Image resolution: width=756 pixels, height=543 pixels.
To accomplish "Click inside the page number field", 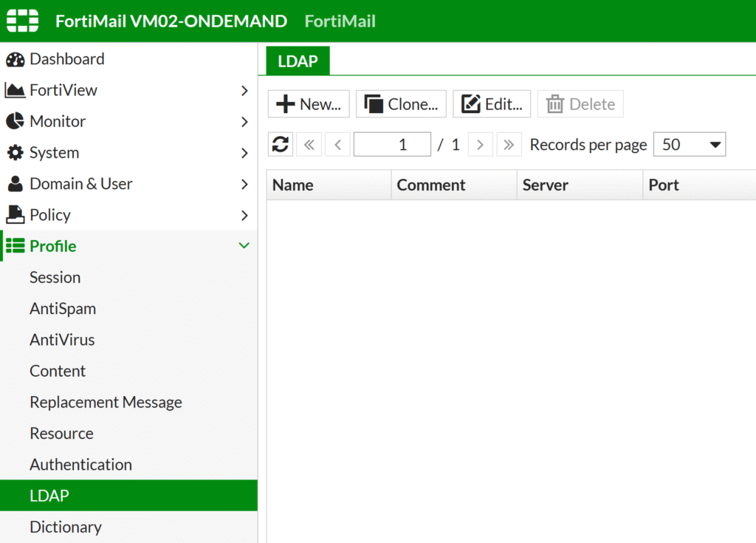I will pyautogui.click(x=392, y=144).
